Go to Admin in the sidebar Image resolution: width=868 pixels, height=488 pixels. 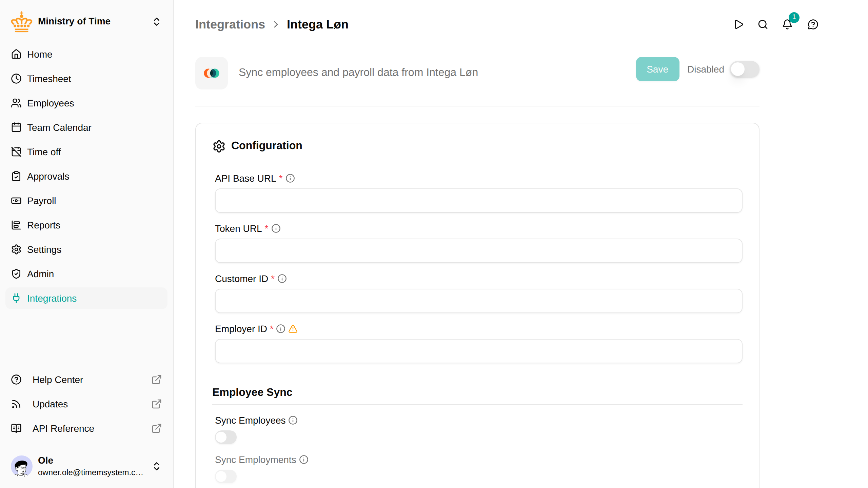(x=86, y=274)
